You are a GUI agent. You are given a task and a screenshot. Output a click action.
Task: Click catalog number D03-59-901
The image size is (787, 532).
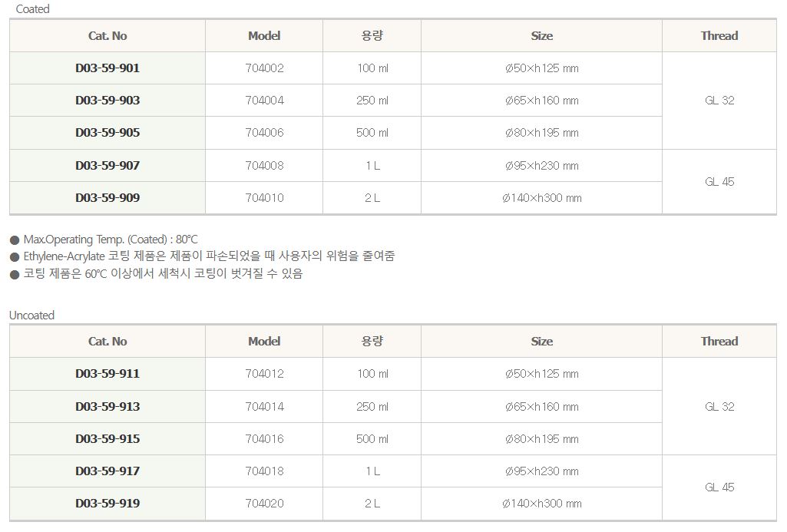click(107, 68)
